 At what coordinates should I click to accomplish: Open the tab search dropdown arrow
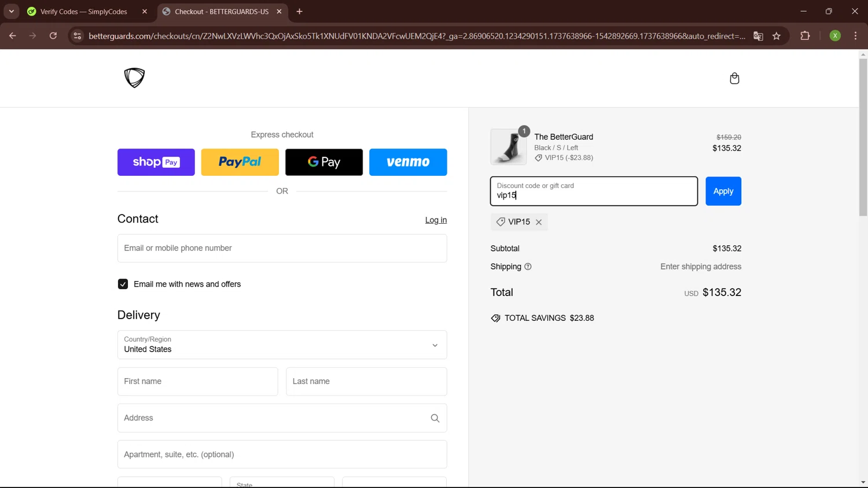(12, 12)
